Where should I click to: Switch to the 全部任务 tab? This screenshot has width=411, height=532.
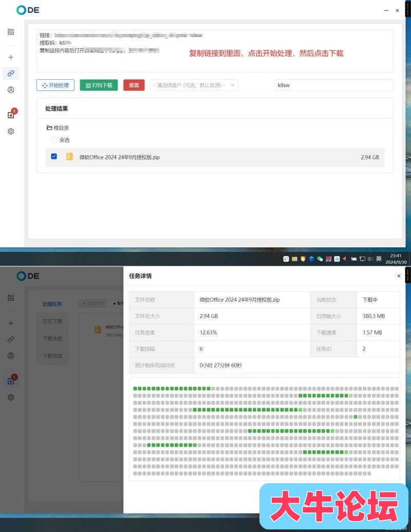[x=52, y=304]
